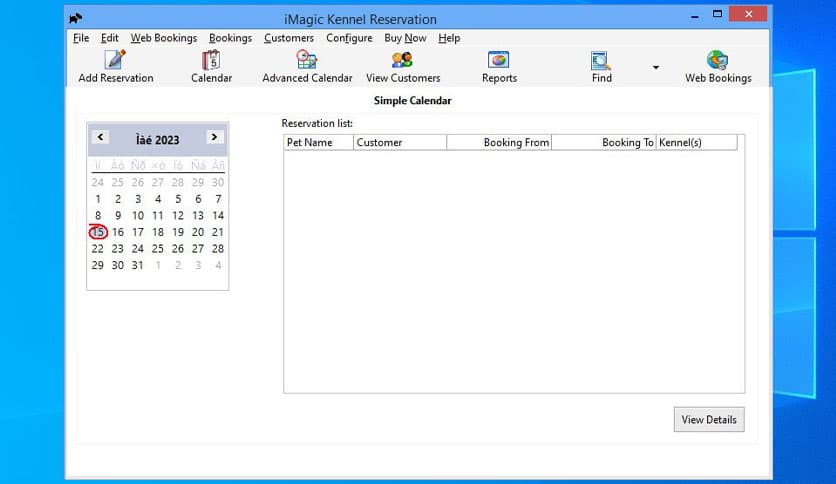This screenshot has height=484, width=836.
Task: Go to next month in calendar
Action: tap(214, 137)
